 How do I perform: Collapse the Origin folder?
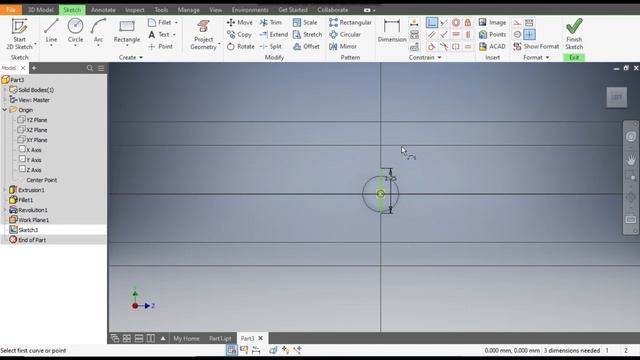pyautogui.click(x=5, y=110)
